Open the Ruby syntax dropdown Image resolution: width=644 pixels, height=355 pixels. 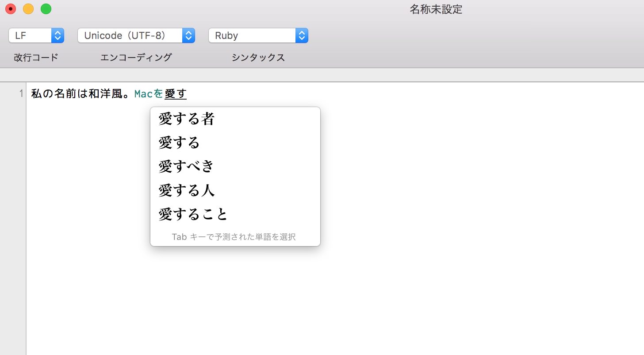[258, 36]
